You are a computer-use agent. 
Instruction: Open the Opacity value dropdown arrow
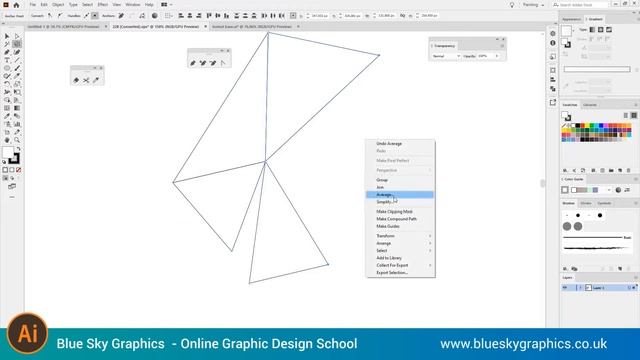(x=497, y=56)
